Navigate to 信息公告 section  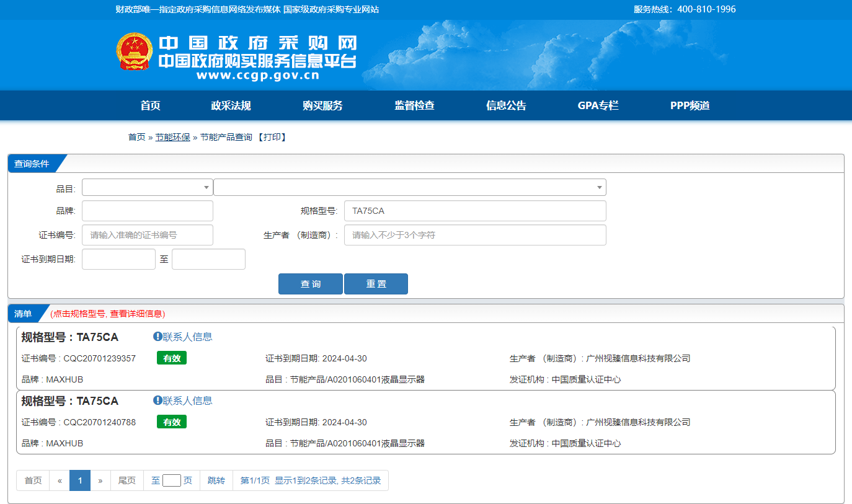tap(506, 105)
